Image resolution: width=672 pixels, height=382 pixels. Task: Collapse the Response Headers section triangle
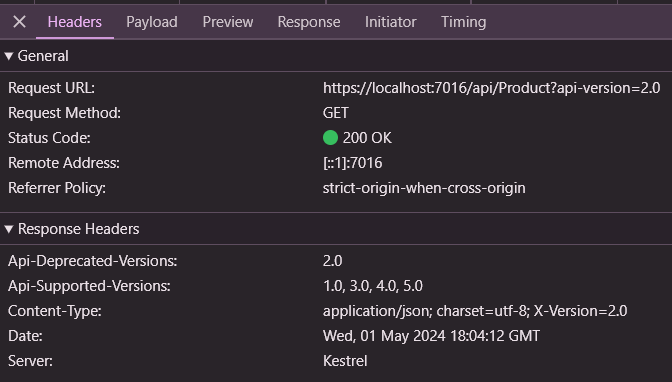(x=9, y=229)
